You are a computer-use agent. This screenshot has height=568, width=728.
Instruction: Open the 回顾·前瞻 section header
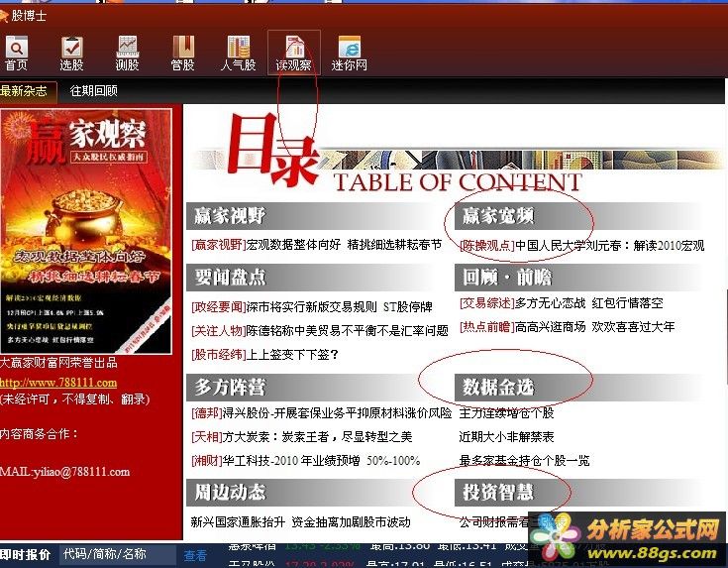point(580,278)
